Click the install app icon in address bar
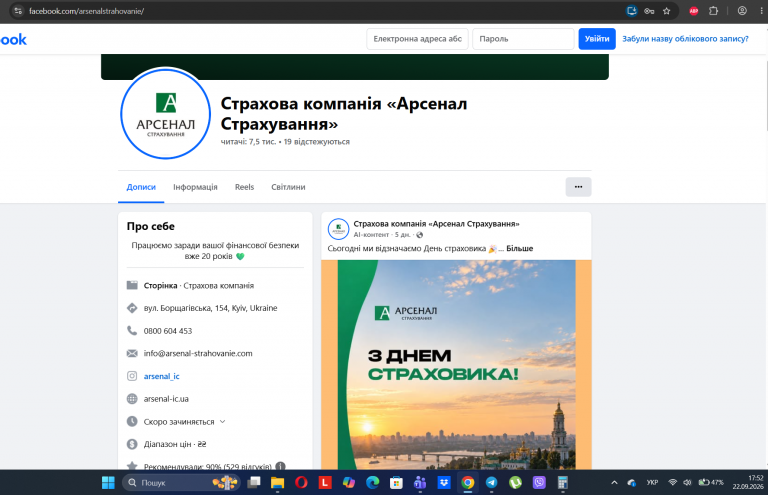This screenshot has height=495, width=768. pyautogui.click(x=631, y=11)
